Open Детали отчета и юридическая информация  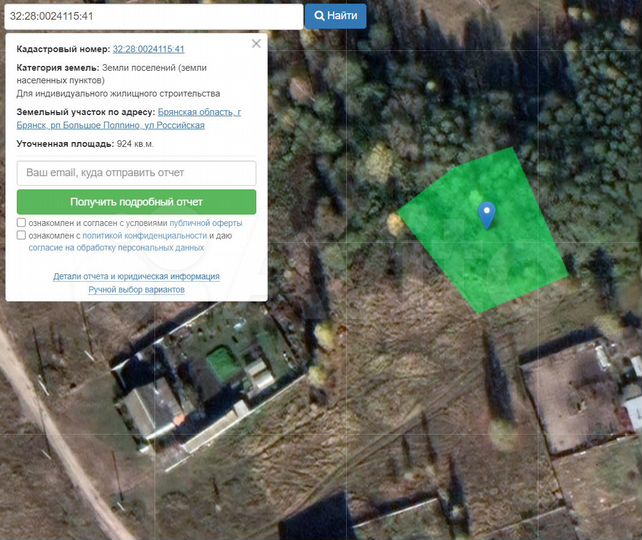click(x=137, y=276)
